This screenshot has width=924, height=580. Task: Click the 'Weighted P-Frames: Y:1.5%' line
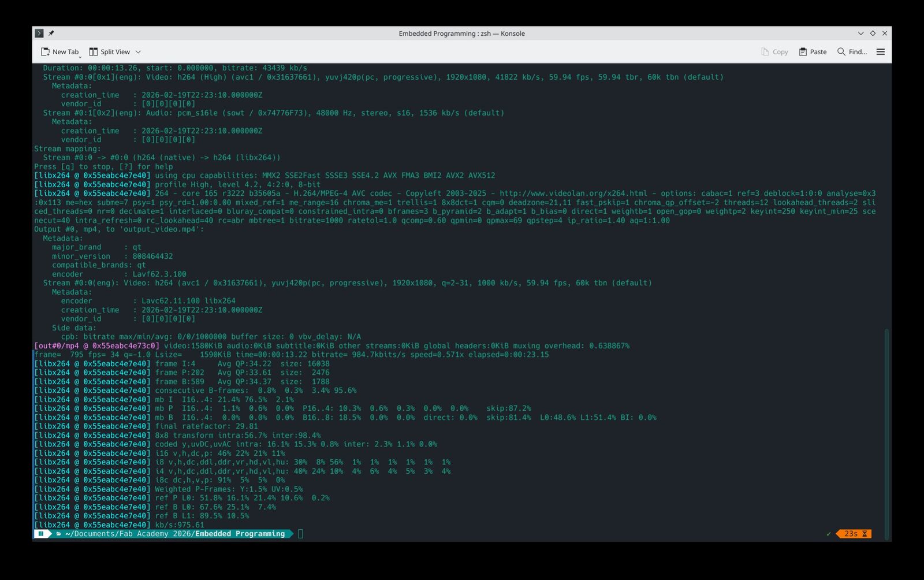click(x=169, y=489)
